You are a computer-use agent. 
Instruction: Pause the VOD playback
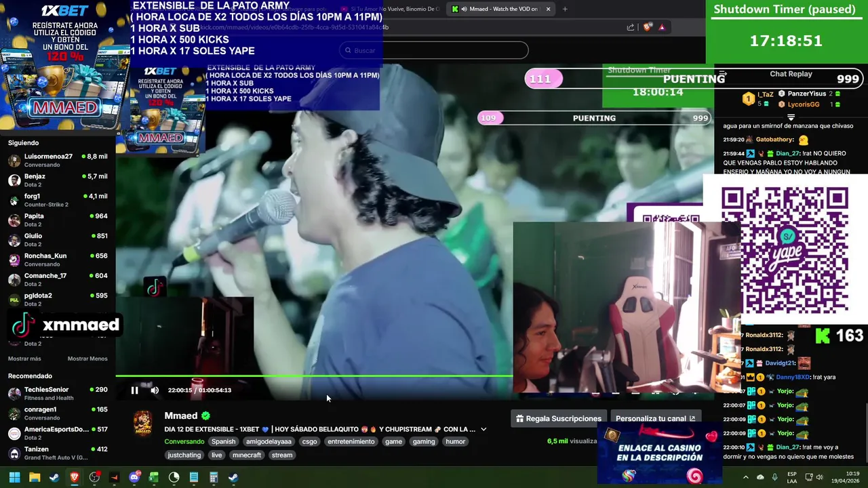[x=134, y=390]
